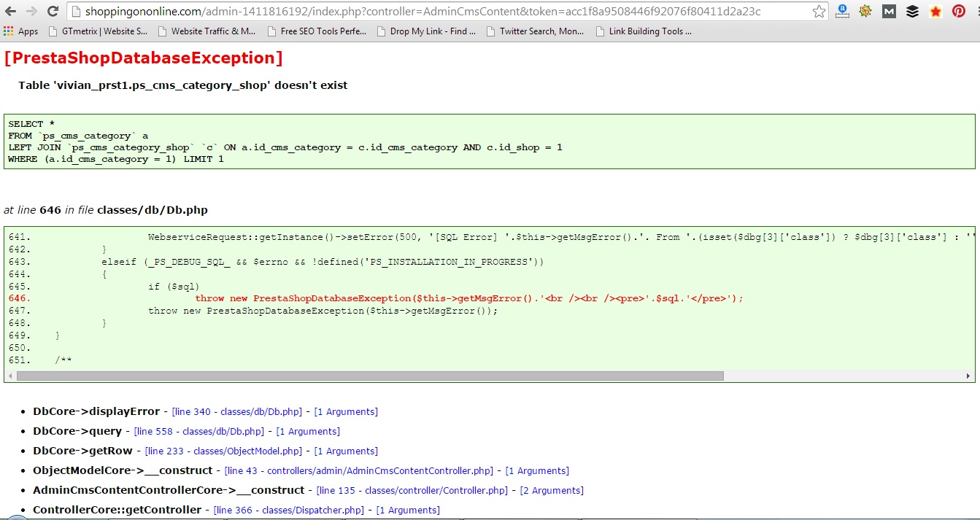Click the LEFT JOIN line of SQL query
Screen dimensions: 980x520
[x=285, y=147]
